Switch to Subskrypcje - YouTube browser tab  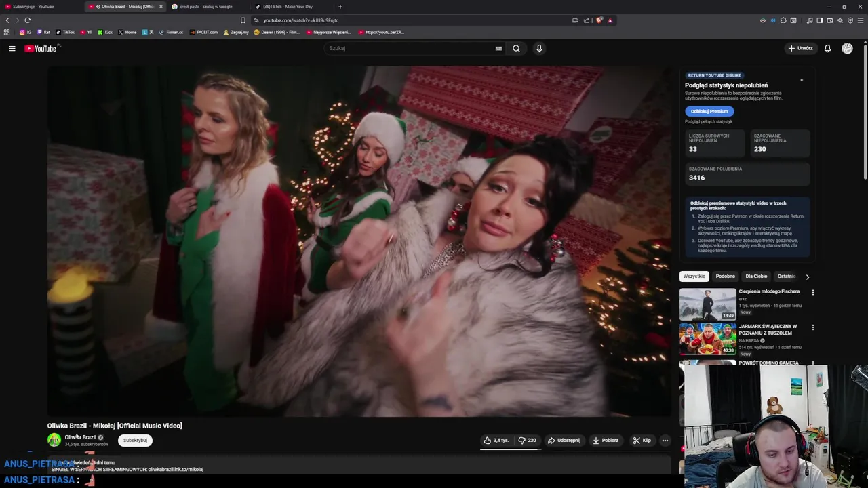[41, 7]
